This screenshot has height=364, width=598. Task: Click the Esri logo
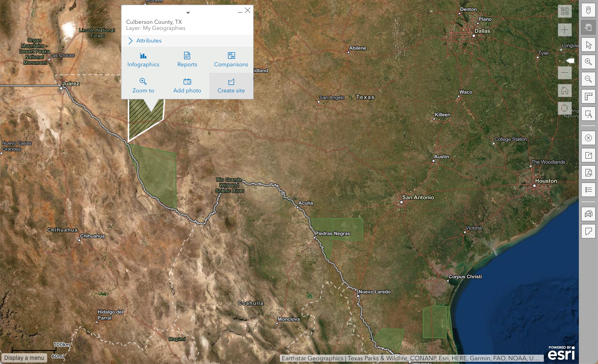coord(561,353)
